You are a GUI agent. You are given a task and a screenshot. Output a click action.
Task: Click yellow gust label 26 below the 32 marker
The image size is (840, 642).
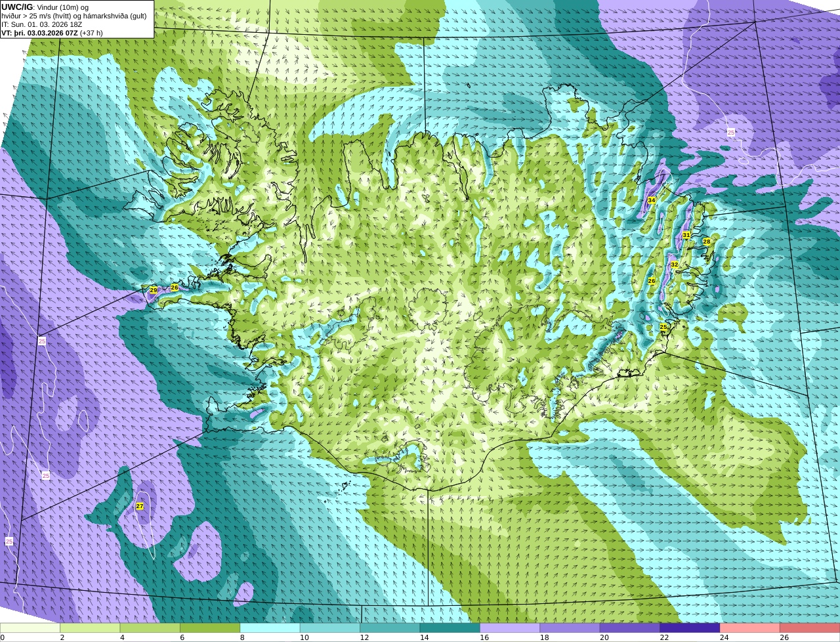652,281
